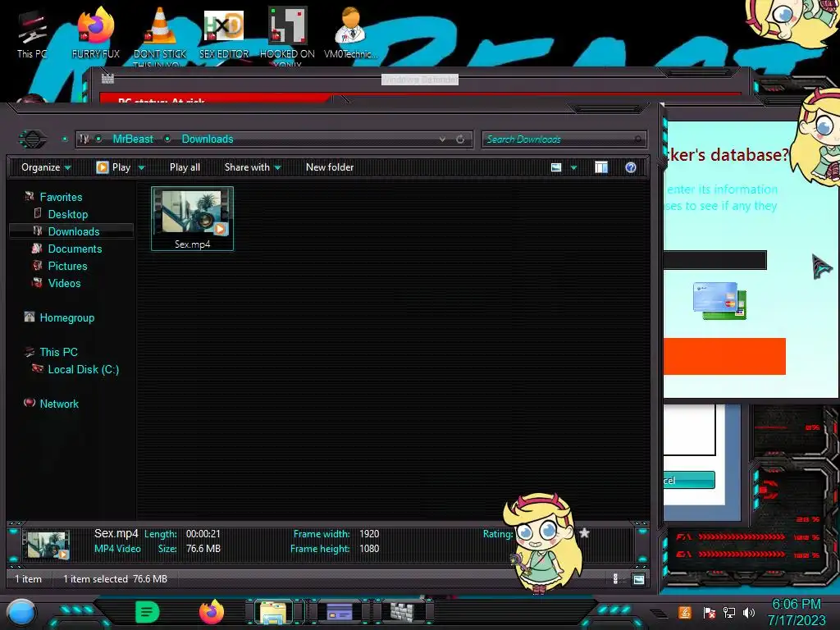This screenshot has width=840, height=630.
Task: Click New folder in the toolbar
Action: point(330,167)
